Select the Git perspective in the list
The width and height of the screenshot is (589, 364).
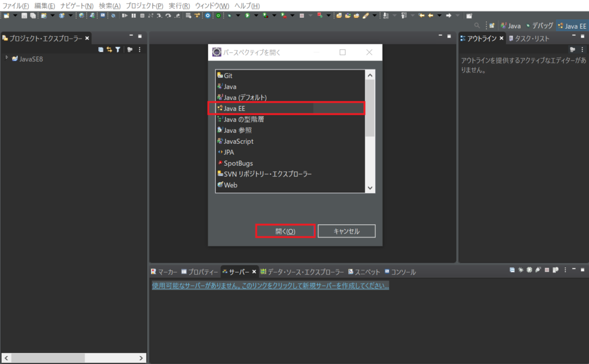228,75
